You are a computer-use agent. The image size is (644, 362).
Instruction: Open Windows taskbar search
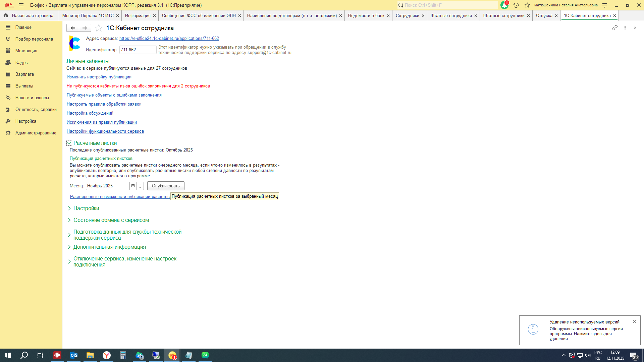pyautogui.click(x=24, y=355)
